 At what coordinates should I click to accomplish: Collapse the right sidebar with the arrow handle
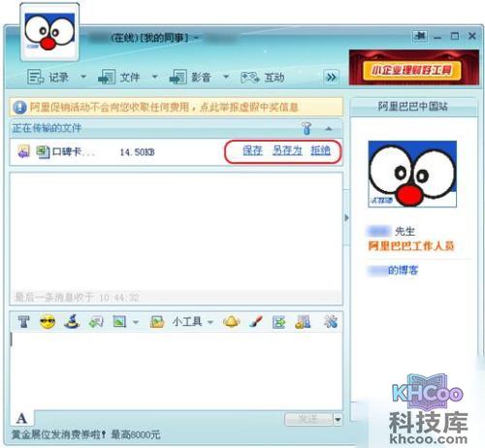pyautogui.click(x=346, y=217)
